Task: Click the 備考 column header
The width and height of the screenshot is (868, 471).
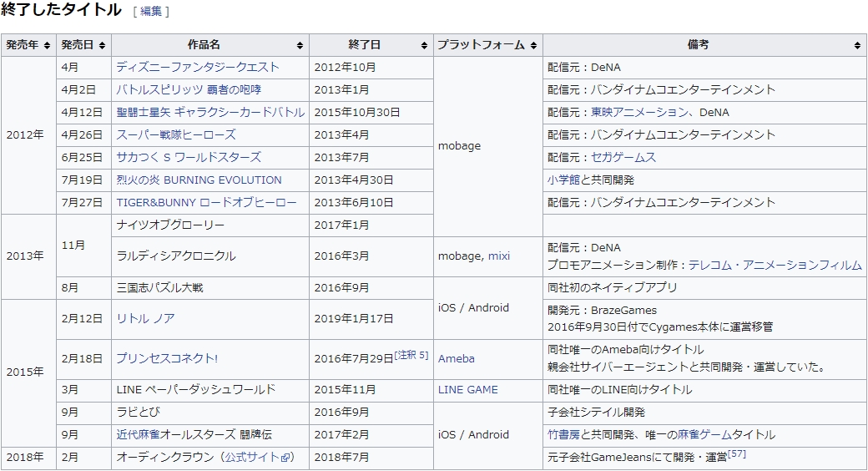Action: pos(704,45)
